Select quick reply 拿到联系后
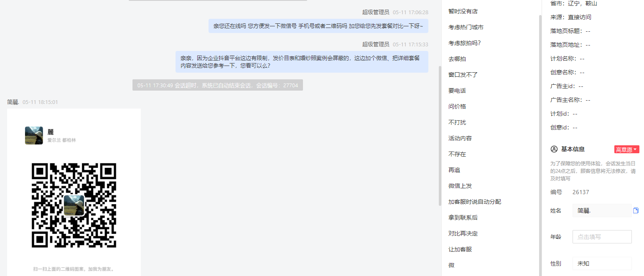 (463, 218)
